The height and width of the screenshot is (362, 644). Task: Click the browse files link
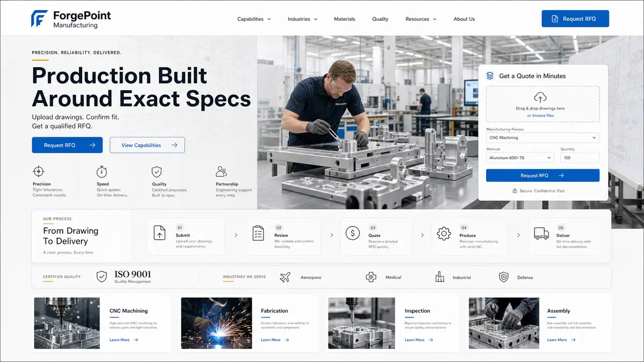click(x=543, y=116)
